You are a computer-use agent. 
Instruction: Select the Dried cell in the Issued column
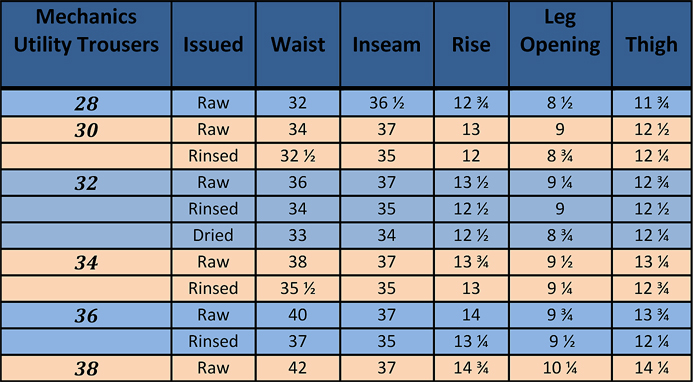point(213,236)
